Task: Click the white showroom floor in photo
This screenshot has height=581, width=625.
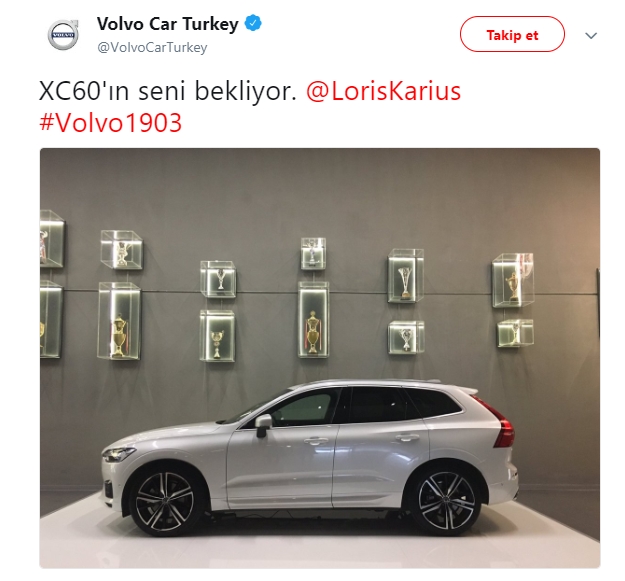Action: tap(319, 552)
